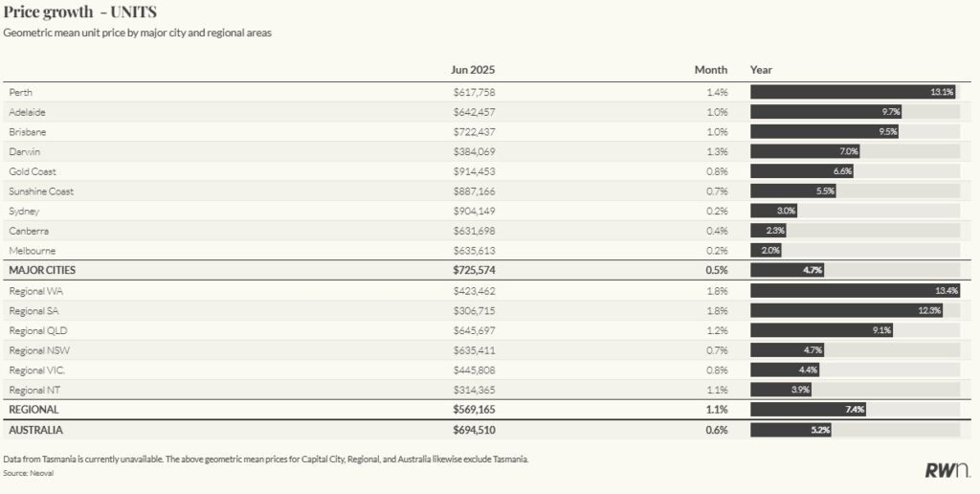The width and height of the screenshot is (980, 494).
Task: Click Adelaide's 9.7% yearly growth bar
Action: click(826, 112)
